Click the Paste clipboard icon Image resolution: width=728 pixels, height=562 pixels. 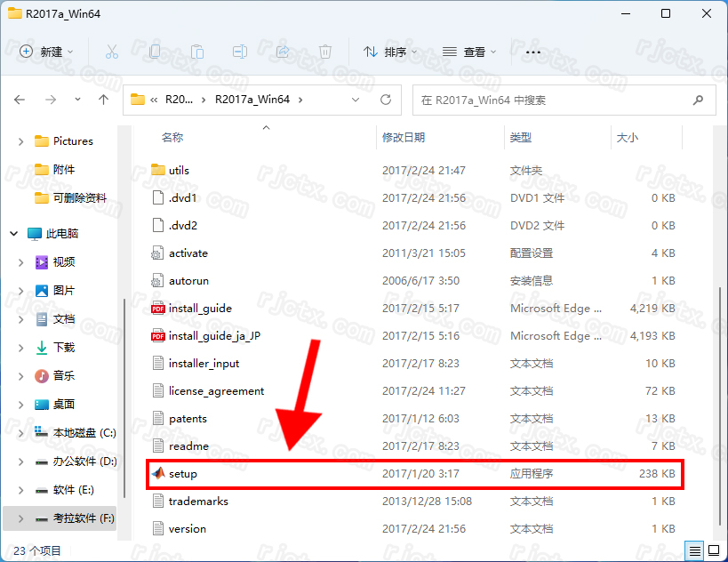tap(197, 52)
